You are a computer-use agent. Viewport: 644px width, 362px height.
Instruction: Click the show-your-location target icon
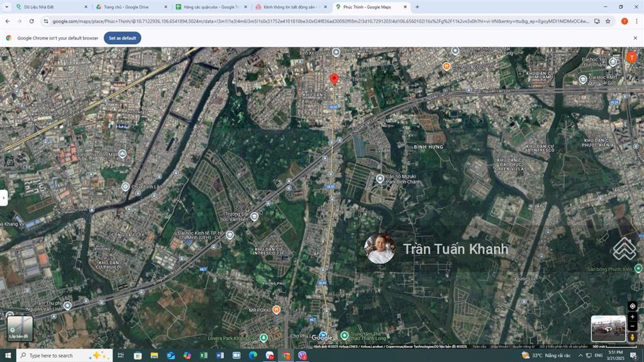pos(633,305)
